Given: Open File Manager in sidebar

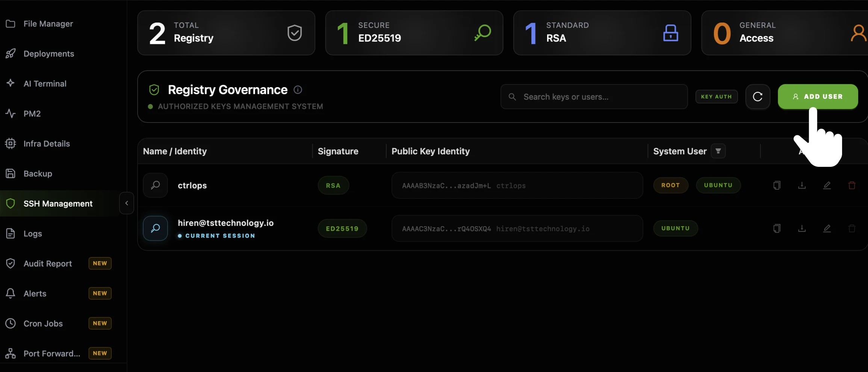Looking at the screenshot, I should 48,24.
